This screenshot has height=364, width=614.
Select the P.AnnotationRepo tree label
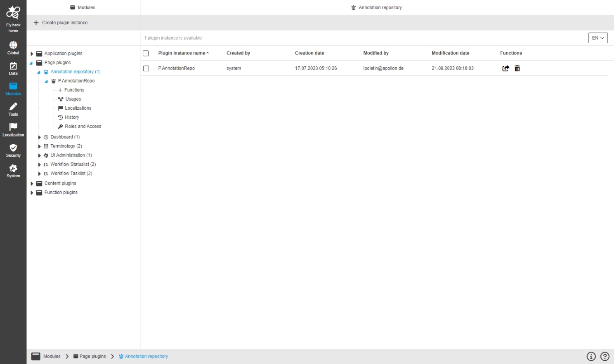[76, 81]
